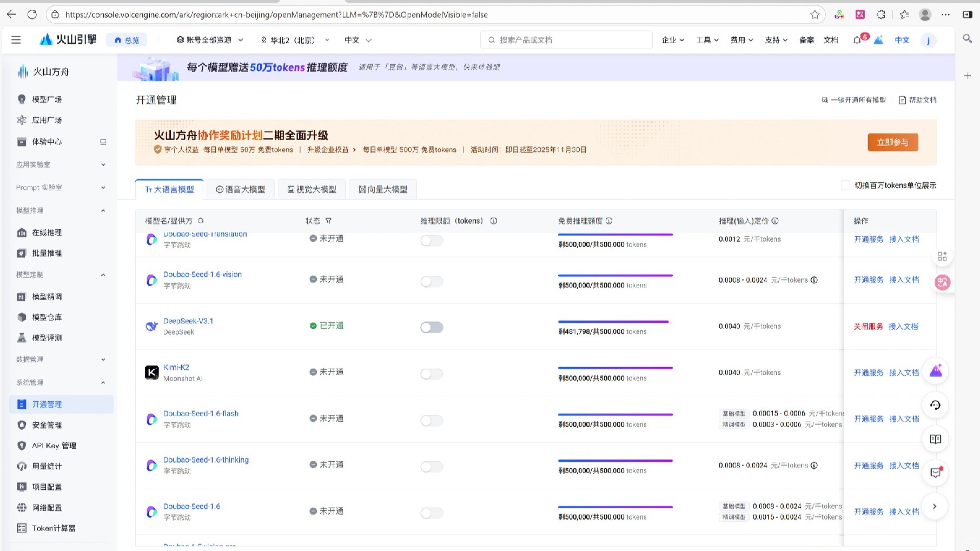Click the search icon beside 模型名/提供方
Viewport: 980px width, 551px height.
pos(201,221)
